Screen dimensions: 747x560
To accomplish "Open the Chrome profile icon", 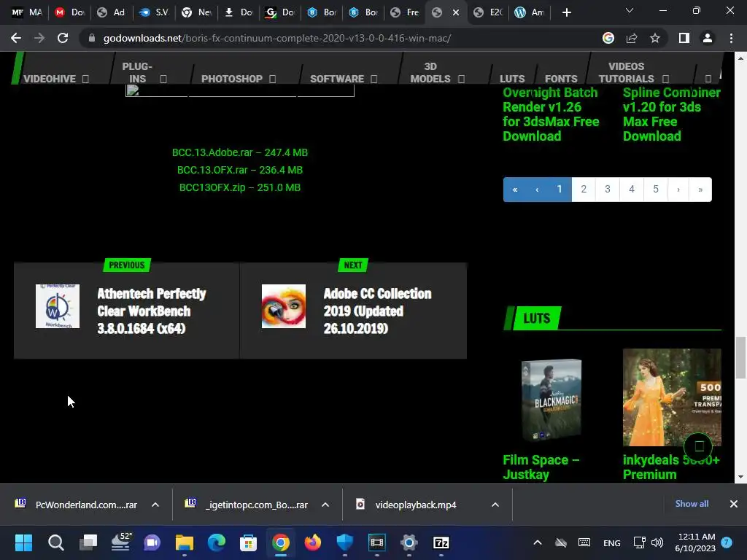I will click(x=708, y=38).
